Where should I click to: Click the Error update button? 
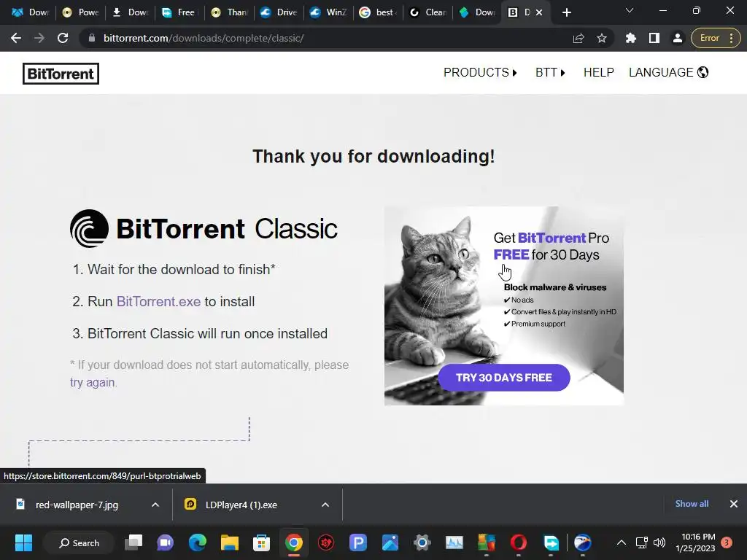point(715,38)
